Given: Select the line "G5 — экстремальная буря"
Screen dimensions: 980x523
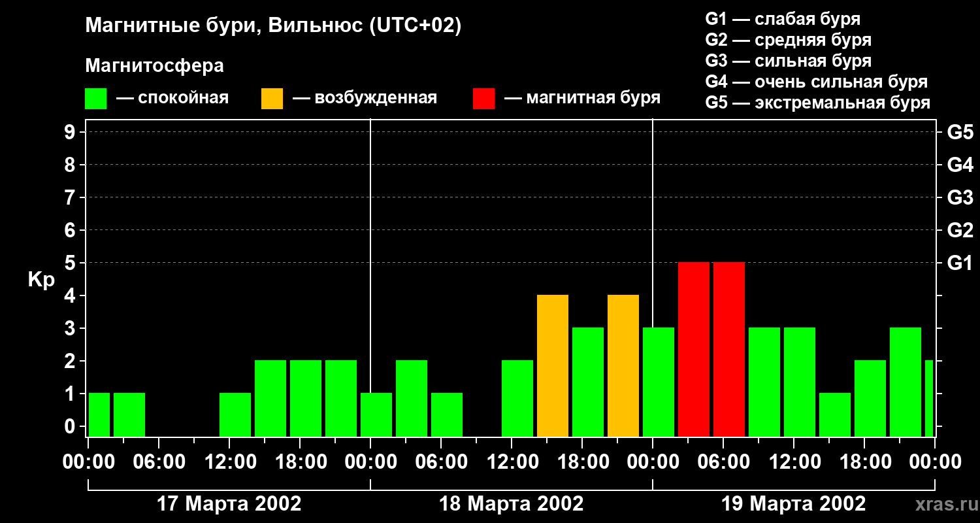Looking at the screenshot, I should pyautogui.click(x=818, y=103).
